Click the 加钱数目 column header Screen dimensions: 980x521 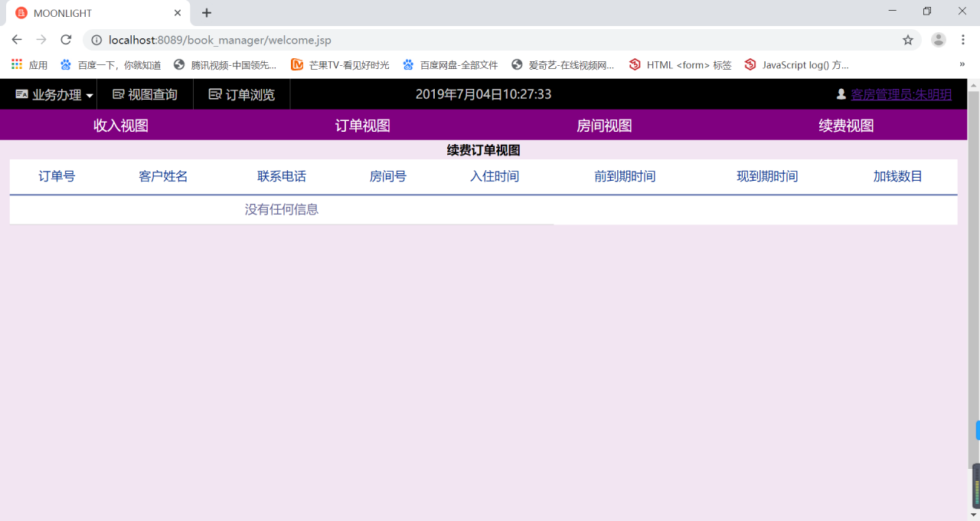coord(898,176)
